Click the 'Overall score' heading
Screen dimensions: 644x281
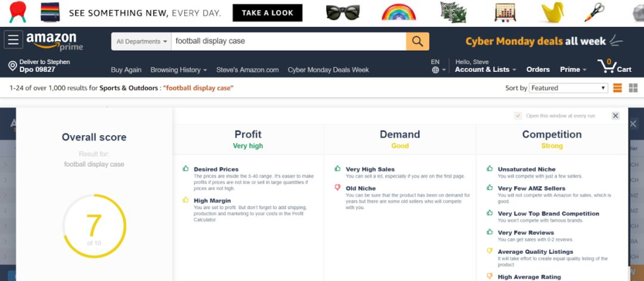point(94,137)
